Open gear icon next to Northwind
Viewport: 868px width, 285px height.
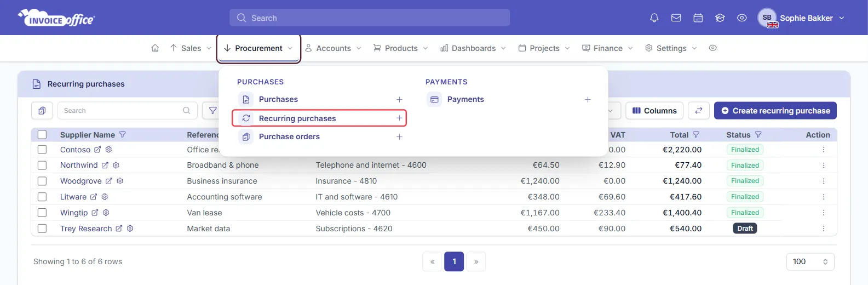[x=116, y=165]
